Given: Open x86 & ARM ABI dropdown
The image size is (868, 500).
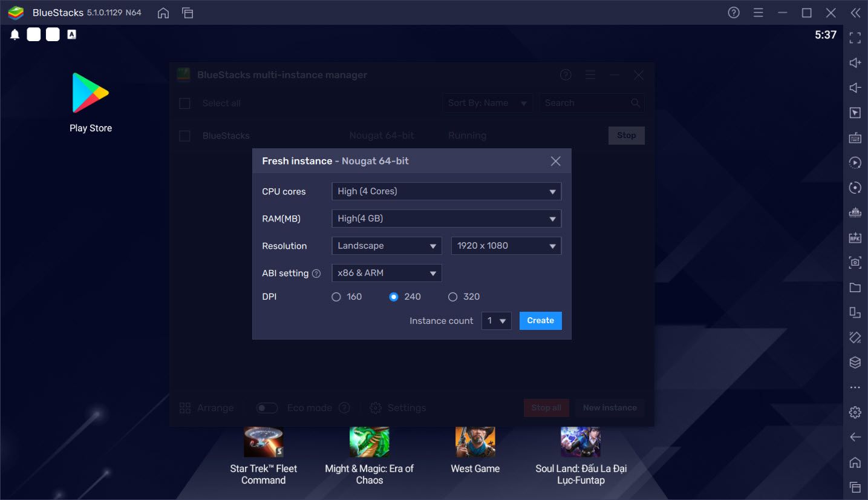Looking at the screenshot, I should [387, 273].
